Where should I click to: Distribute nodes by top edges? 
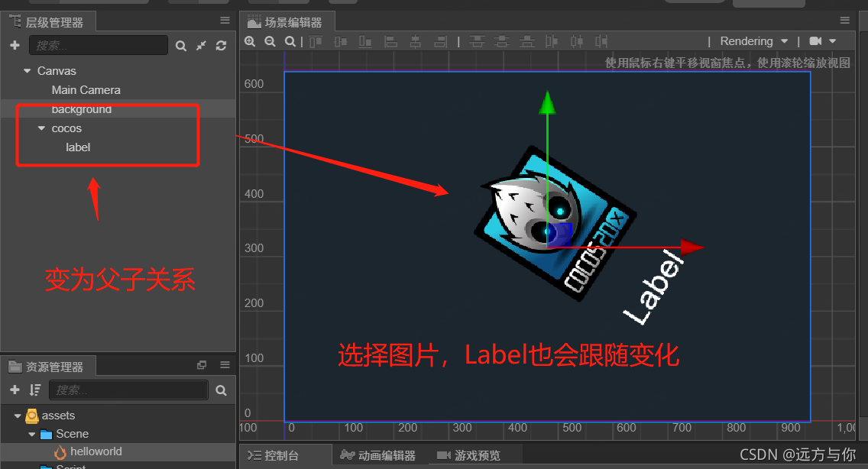(478, 41)
